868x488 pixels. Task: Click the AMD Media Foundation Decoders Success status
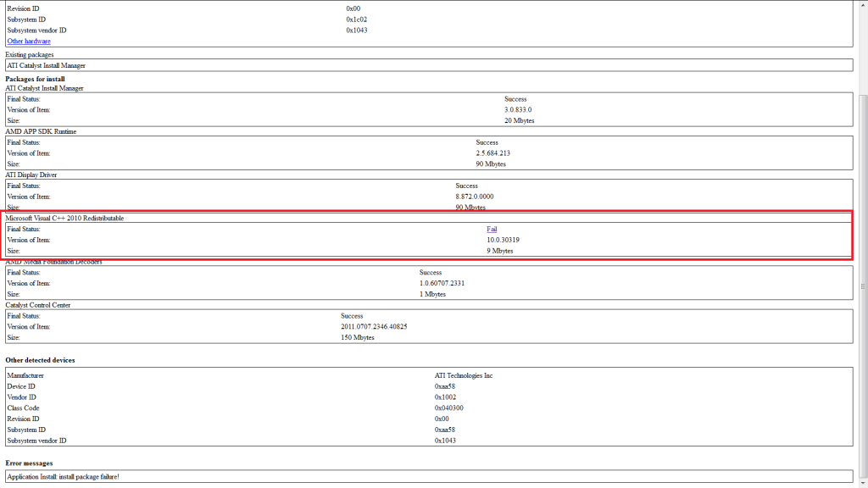pyautogui.click(x=430, y=272)
